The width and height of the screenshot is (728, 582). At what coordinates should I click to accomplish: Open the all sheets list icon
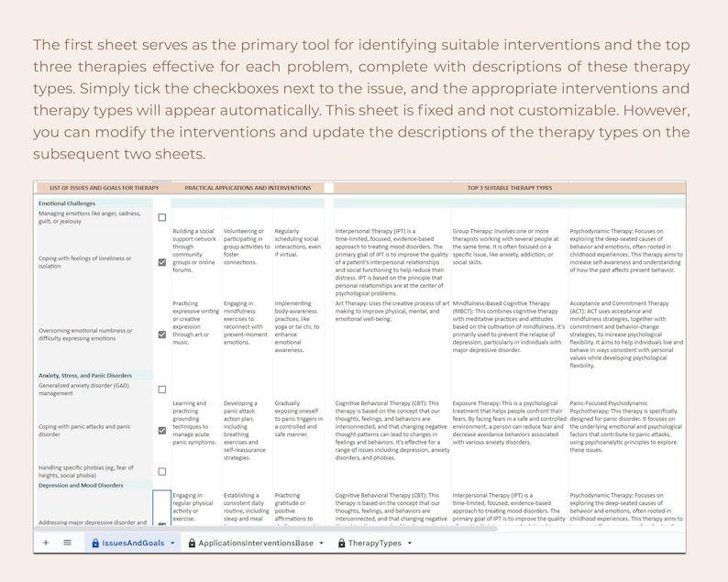point(67,543)
